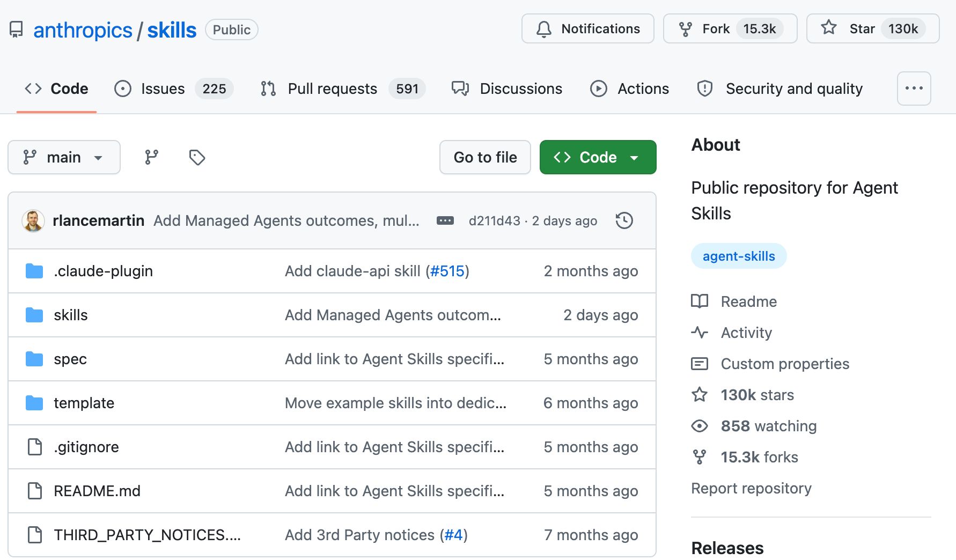Open commit d211d43

pyautogui.click(x=495, y=220)
